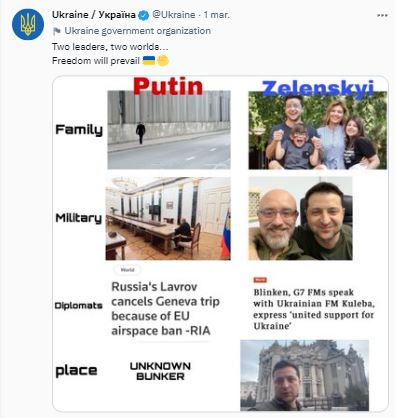This screenshot has height=418, width=395.
Task: Open the three-dot more options menu
Action: click(x=382, y=16)
